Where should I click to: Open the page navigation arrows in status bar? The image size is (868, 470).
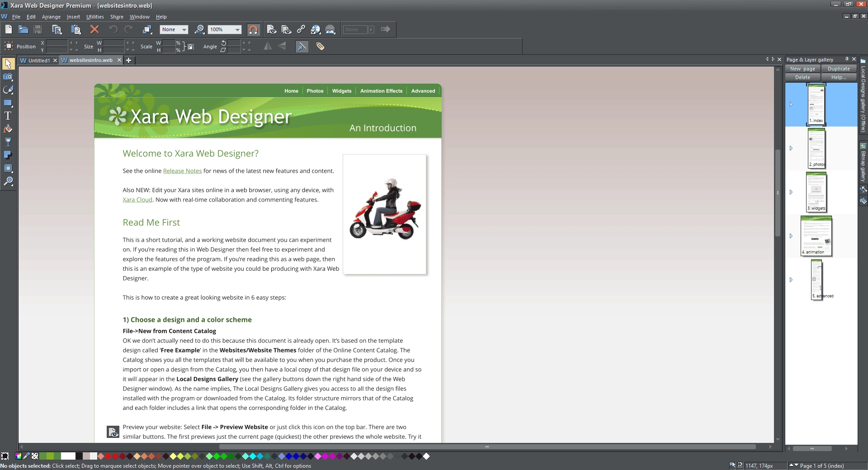pos(793,465)
